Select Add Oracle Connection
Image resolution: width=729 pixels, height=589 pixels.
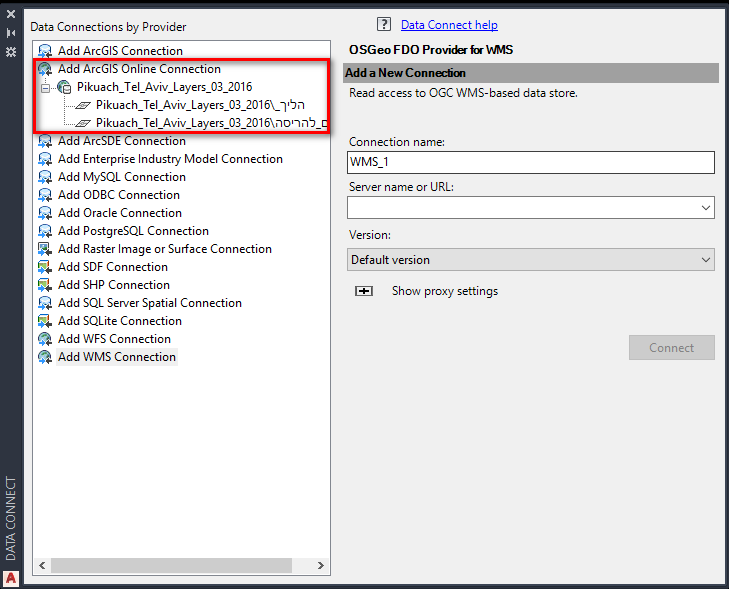point(119,213)
